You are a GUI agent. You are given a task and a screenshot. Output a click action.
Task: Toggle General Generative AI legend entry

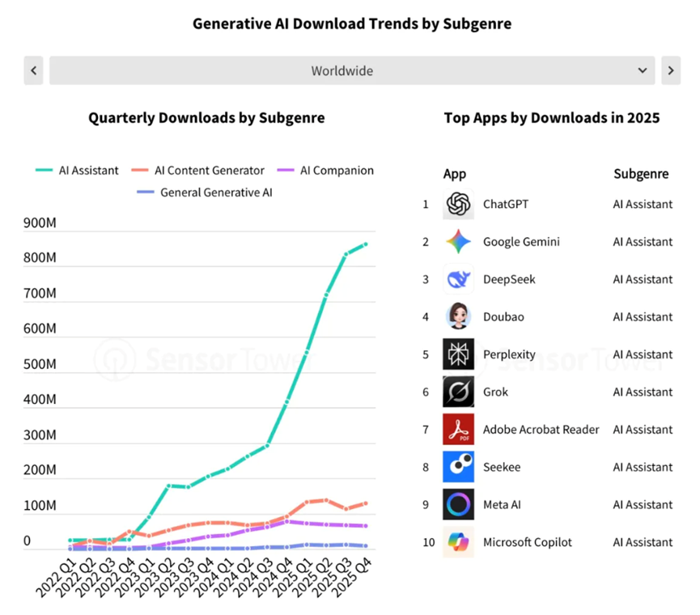(205, 193)
